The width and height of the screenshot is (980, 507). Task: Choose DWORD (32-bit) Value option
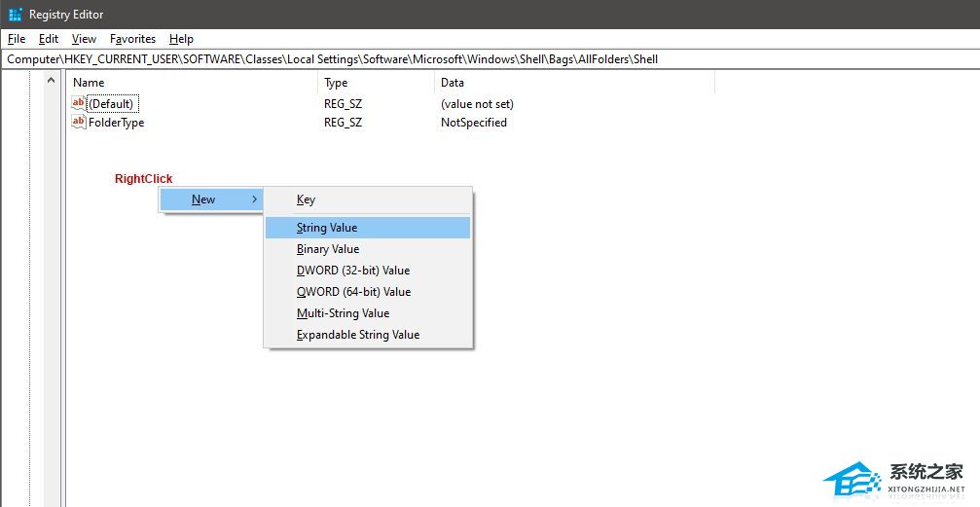pos(368,271)
